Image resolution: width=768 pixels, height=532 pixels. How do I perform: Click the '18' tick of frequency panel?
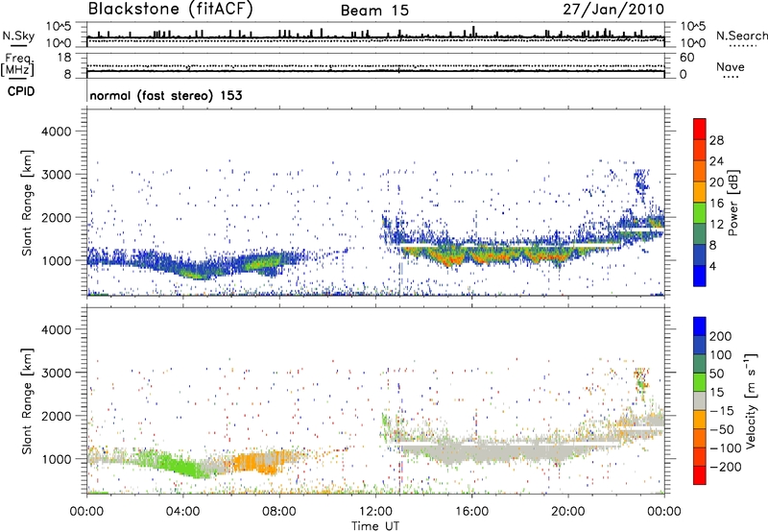pos(64,58)
